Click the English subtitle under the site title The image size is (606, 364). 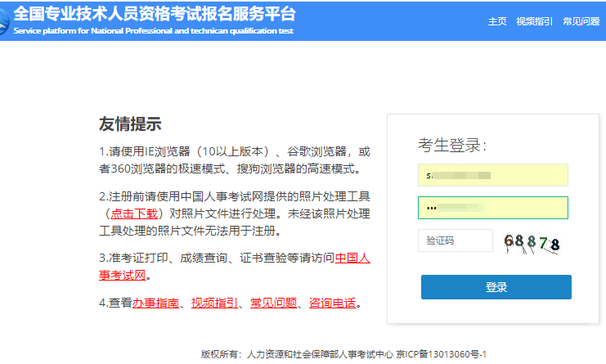click(x=153, y=31)
